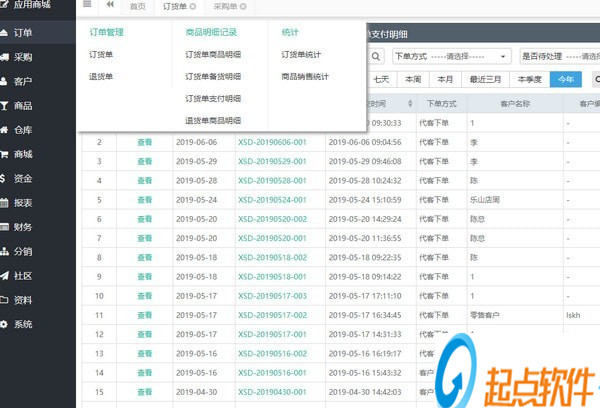The height and width of the screenshot is (408, 600).
Task: Open order XSD-20190517-003
Action: [x=272, y=296]
